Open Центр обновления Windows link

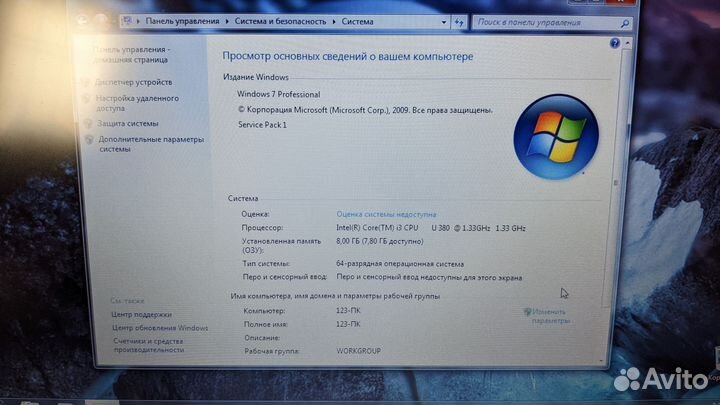coord(160,328)
